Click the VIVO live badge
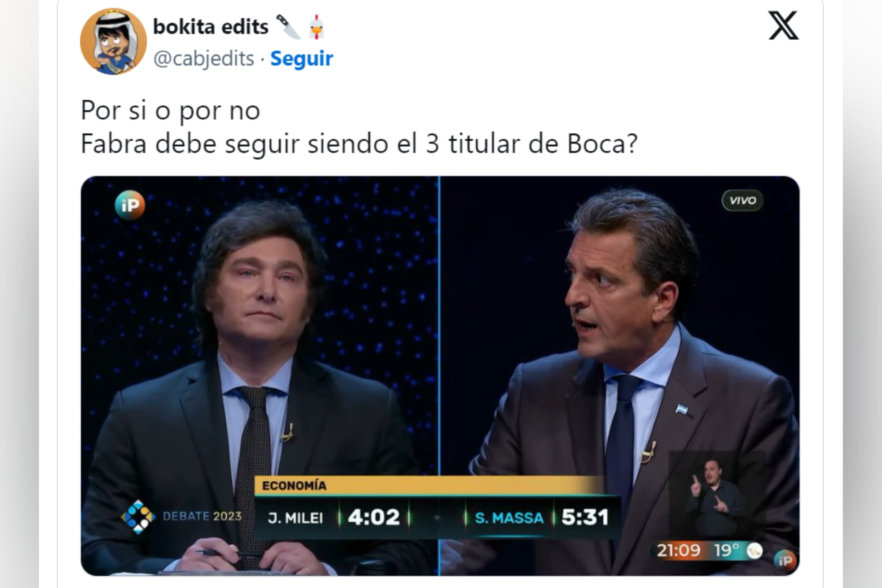Screen dimensions: 882x588 (743, 200)
